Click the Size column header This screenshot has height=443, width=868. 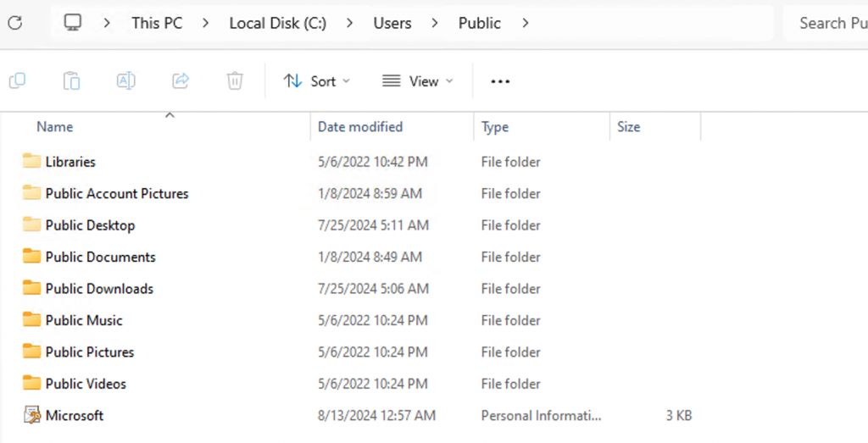tap(629, 127)
